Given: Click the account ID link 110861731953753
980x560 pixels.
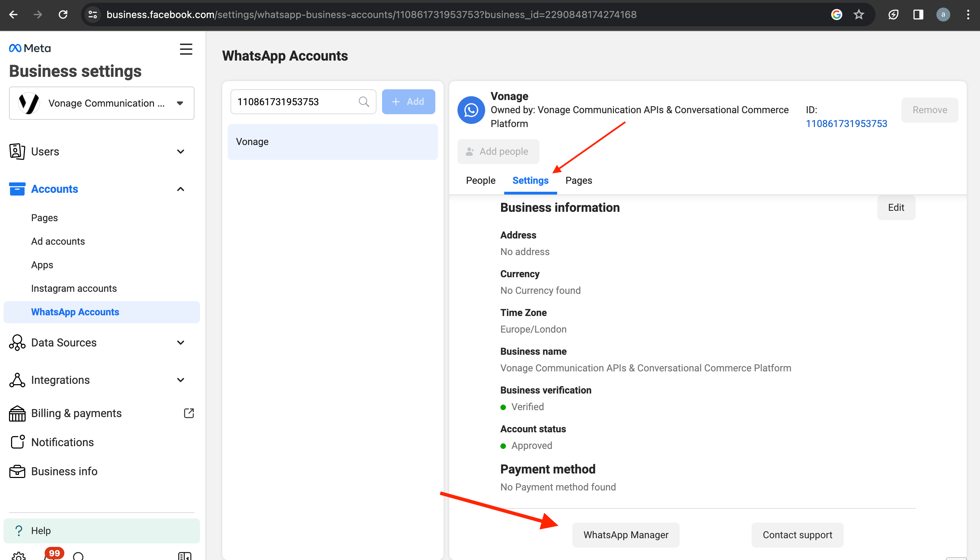Looking at the screenshot, I should pyautogui.click(x=846, y=124).
